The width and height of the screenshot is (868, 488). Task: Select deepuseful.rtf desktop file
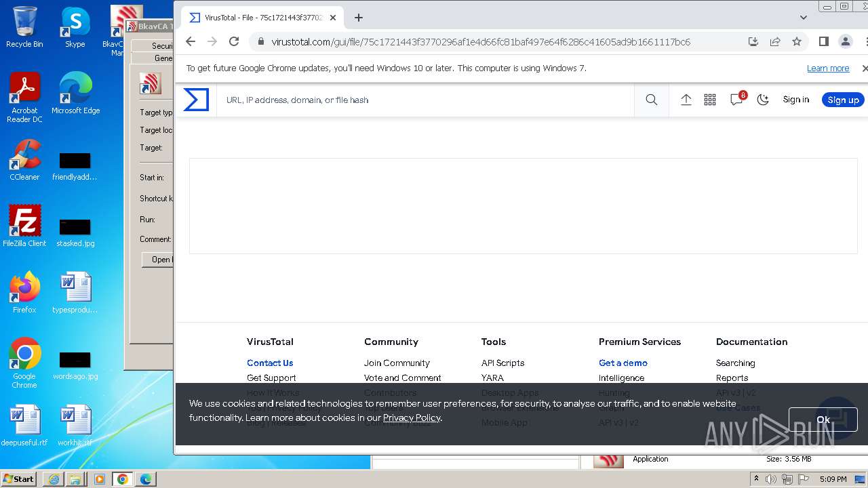[24, 426]
